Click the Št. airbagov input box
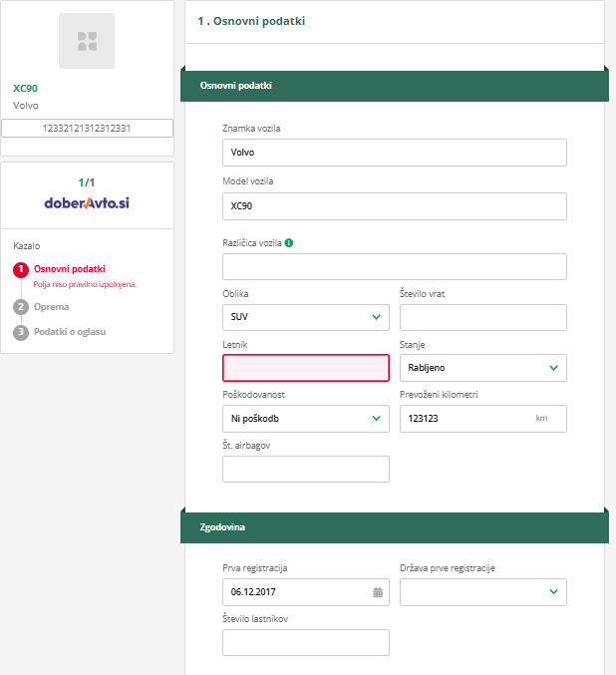 (x=305, y=470)
